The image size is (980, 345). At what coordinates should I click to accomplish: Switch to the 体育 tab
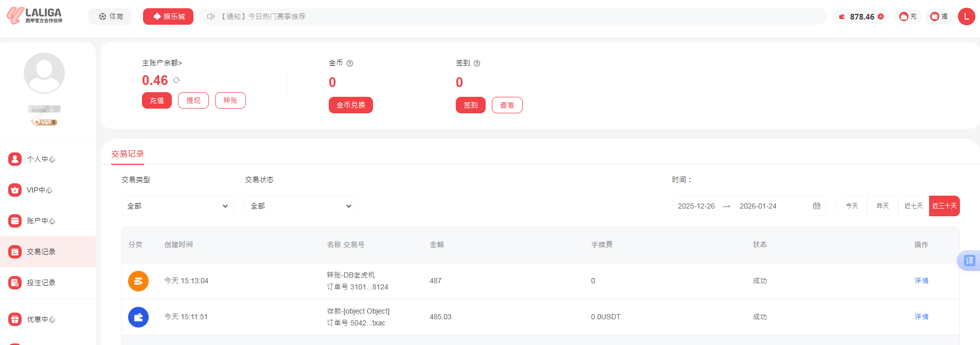[110, 16]
